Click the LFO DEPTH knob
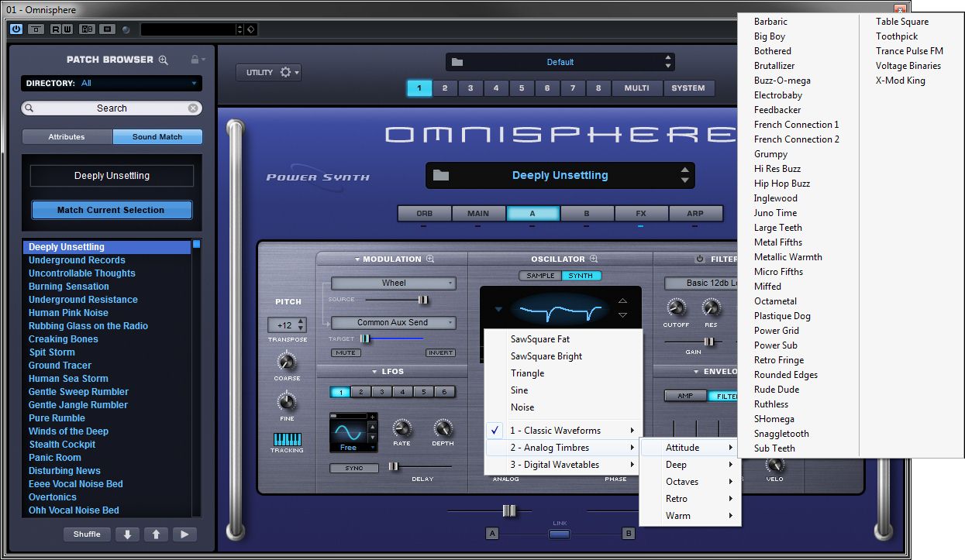This screenshot has height=560, width=965. pos(443,428)
